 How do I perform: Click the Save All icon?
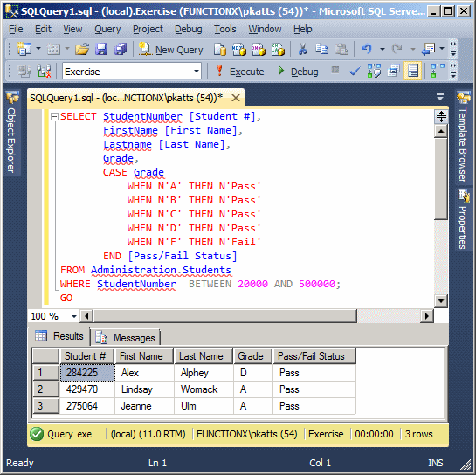point(121,49)
